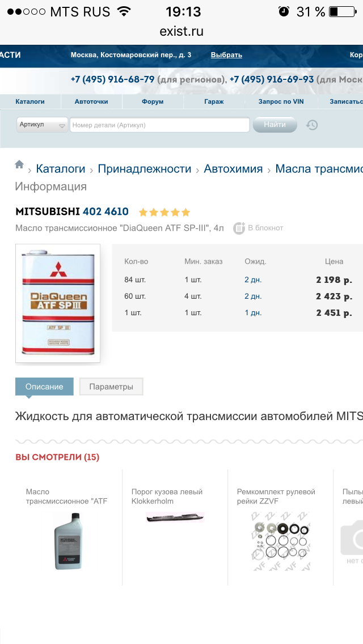This screenshot has width=363, height=644.
Task: Tap the exist.ru address bar
Action: tap(181, 31)
